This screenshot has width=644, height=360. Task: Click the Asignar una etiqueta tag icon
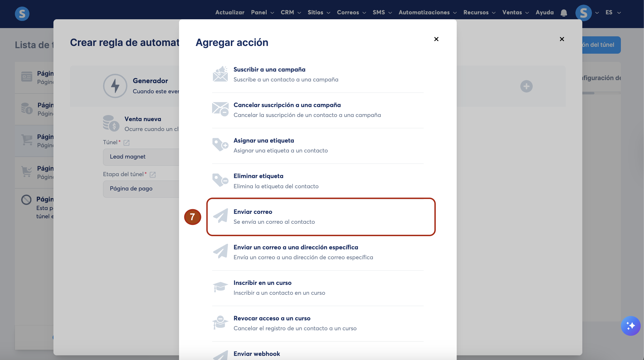click(x=220, y=145)
